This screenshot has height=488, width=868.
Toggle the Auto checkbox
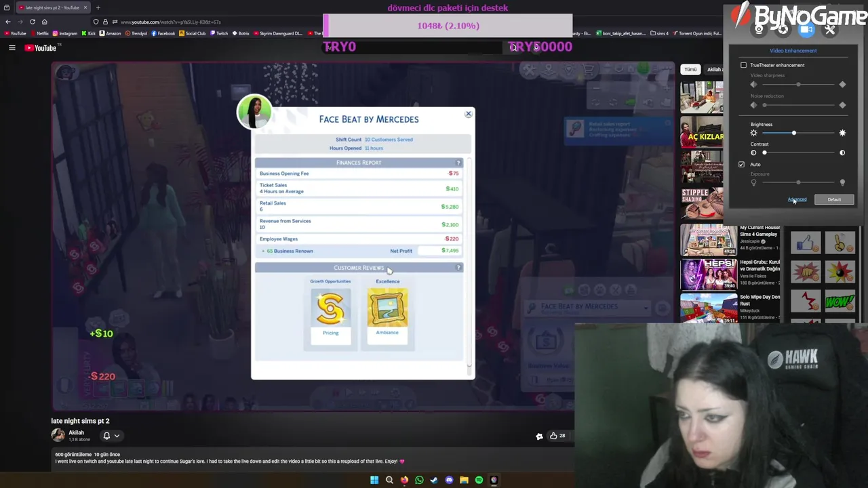click(741, 164)
